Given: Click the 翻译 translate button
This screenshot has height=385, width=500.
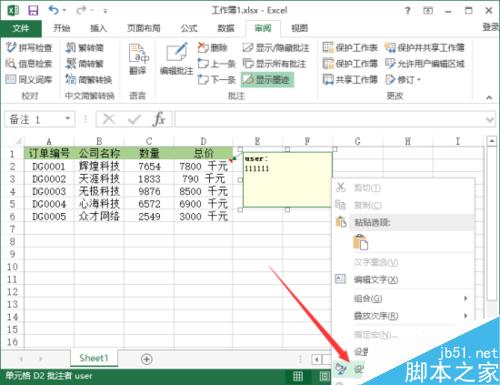Looking at the screenshot, I should coord(138,59).
